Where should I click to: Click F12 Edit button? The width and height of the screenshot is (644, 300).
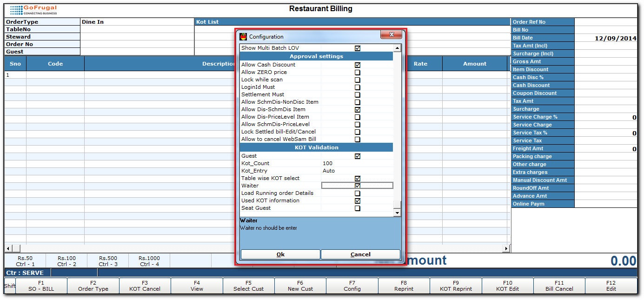click(611, 286)
